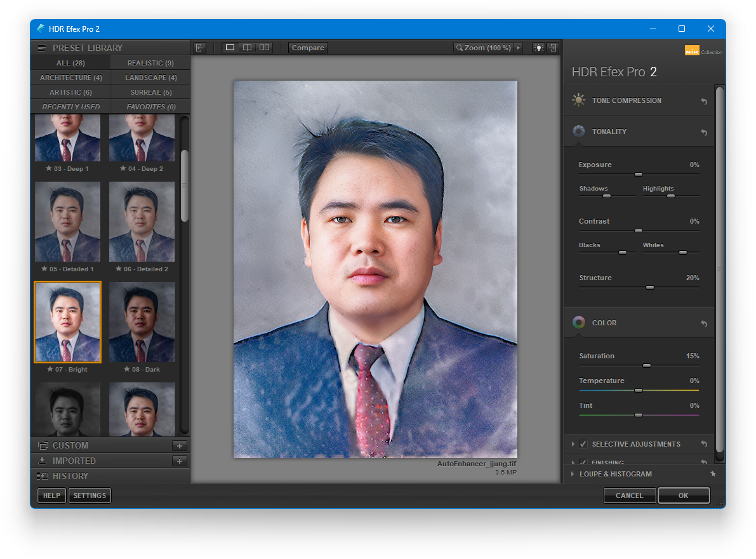Click the Contrast slider handle

639,231
